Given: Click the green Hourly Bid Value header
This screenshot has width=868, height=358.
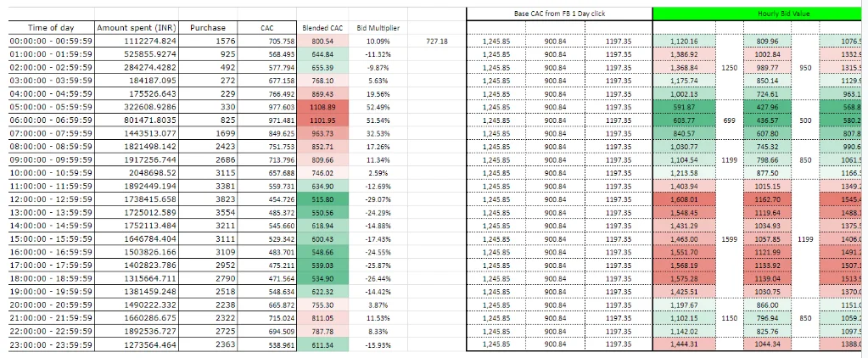Looking at the screenshot, I should click(x=760, y=14).
